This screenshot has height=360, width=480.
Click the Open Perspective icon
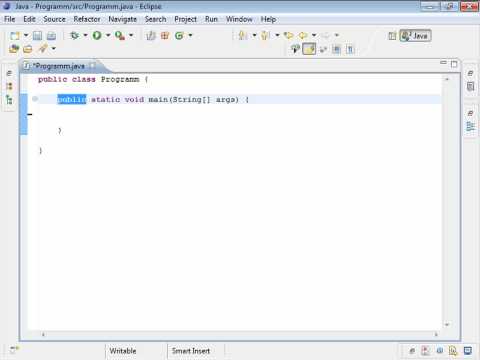coord(392,36)
